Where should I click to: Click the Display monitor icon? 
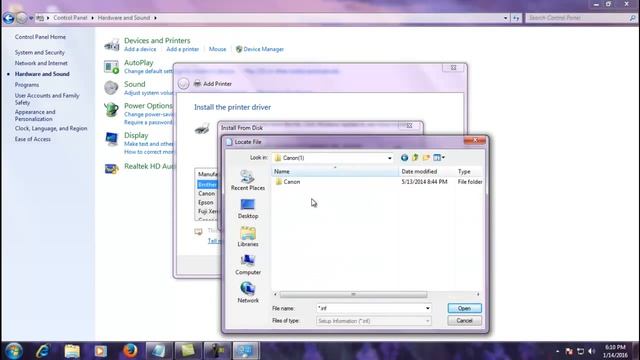[x=111, y=139]
